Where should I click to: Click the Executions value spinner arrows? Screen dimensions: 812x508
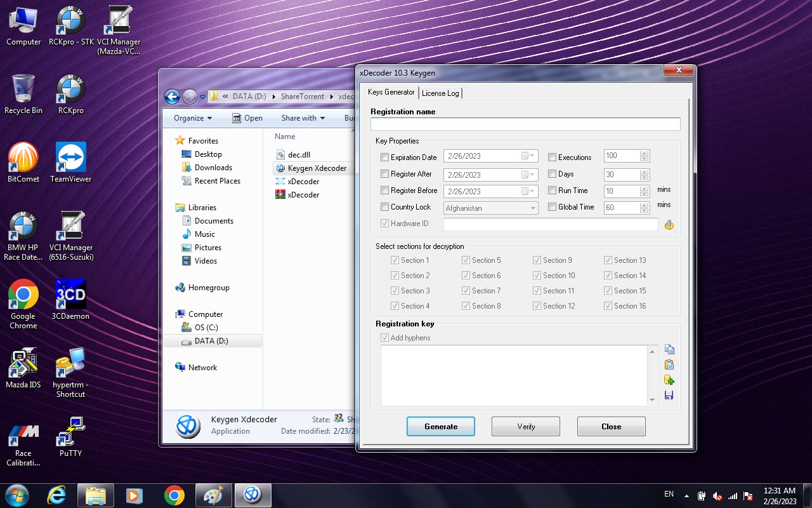point(645,156)
